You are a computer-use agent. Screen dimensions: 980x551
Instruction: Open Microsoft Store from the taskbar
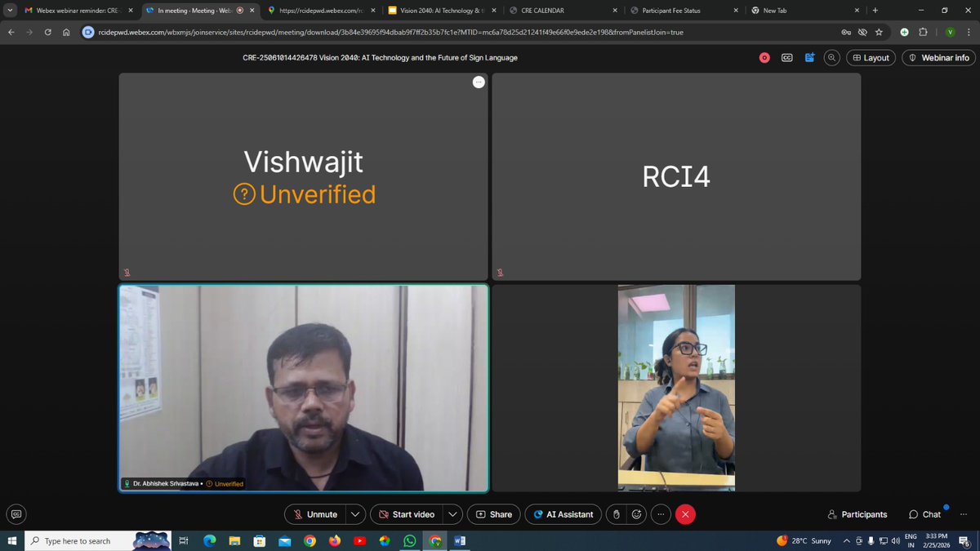click(x=259, y=540)
